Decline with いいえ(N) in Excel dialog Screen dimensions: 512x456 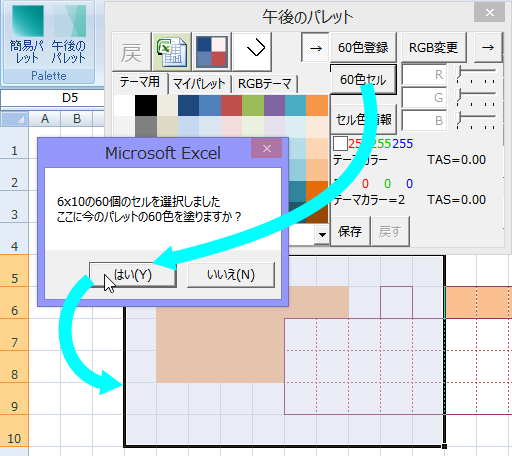tap(231, 275)
